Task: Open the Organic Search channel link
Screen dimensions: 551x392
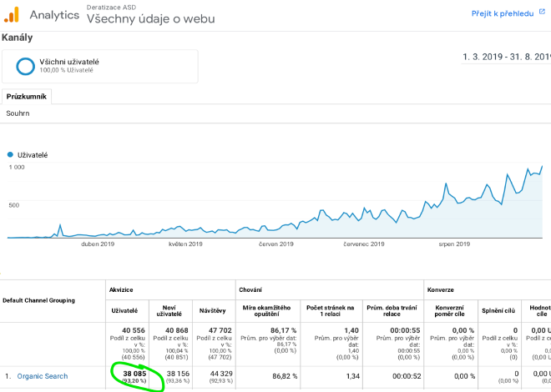Action: [x=43, y=376]
